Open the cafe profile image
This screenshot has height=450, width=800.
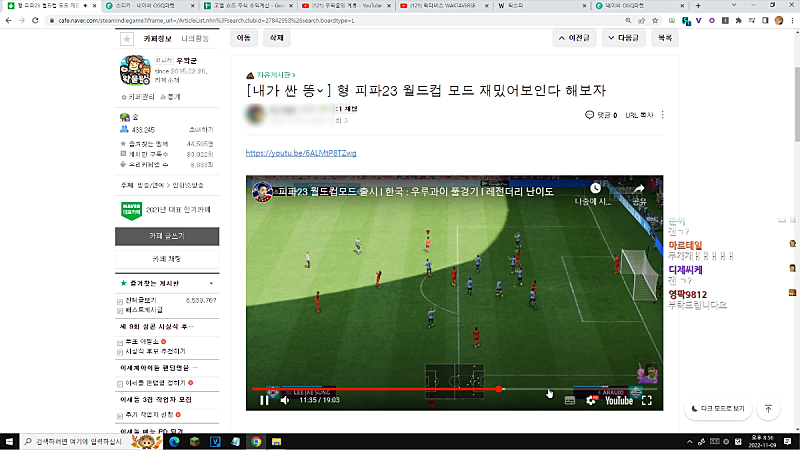pos(135,70)
